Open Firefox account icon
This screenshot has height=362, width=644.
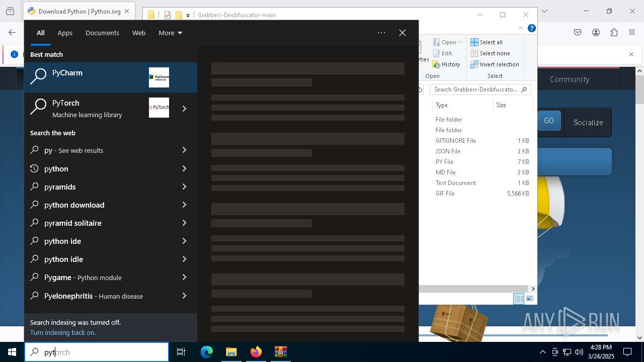[x=596, y=32]
